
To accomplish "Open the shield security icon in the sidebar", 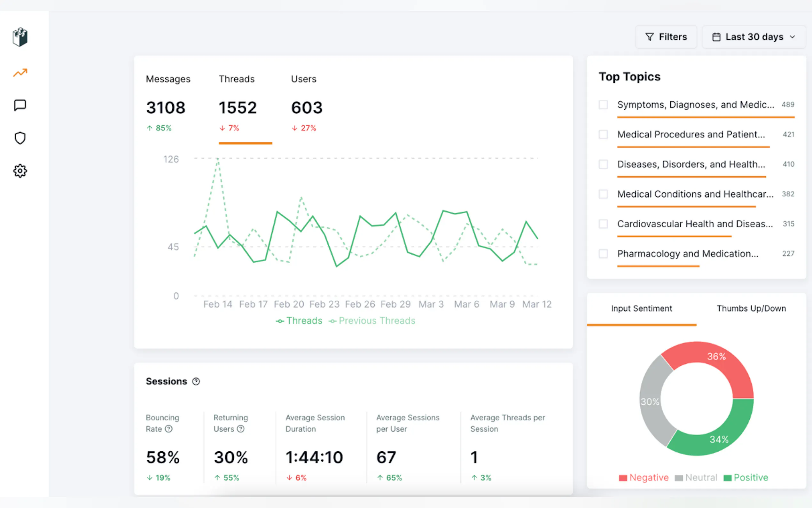I will pyautogui.click(x=20, y=138).
